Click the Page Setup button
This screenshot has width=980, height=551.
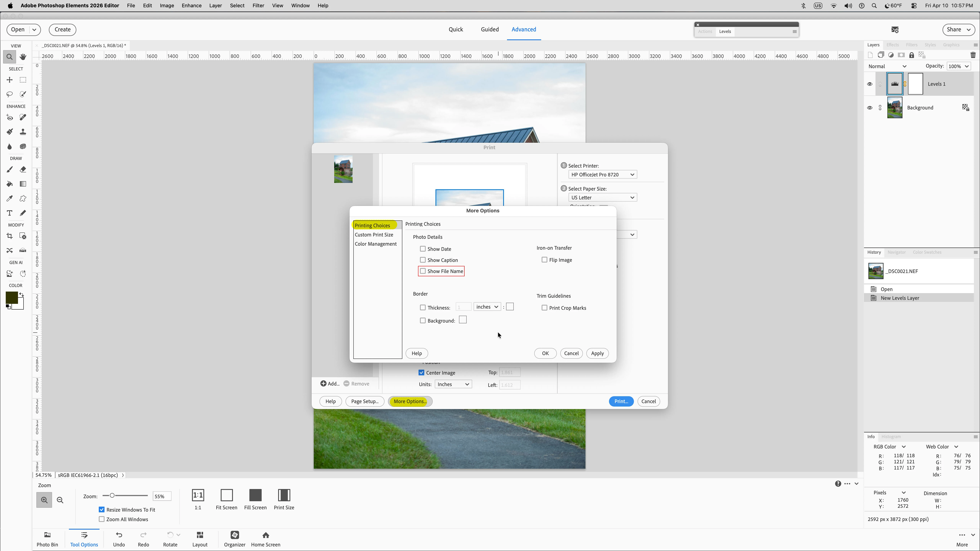pos(364,401)
